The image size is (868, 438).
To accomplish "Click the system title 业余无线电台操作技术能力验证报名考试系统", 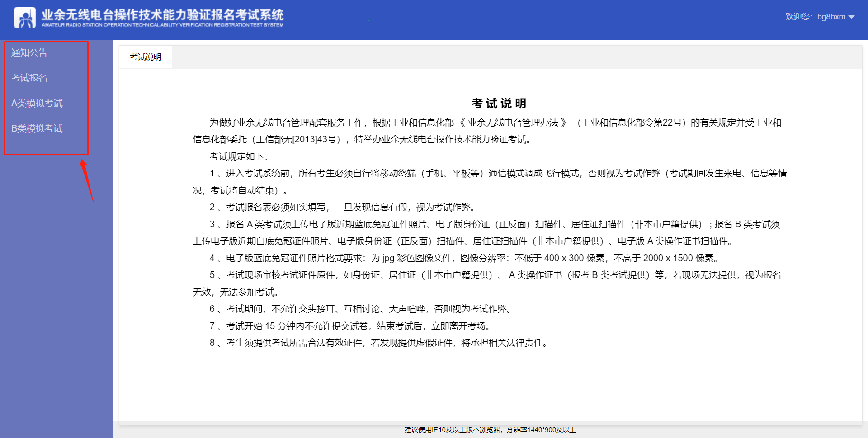I will pos(163,14).
